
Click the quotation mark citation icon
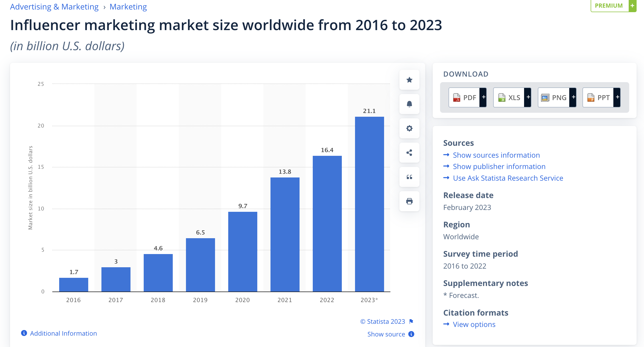(x=409, y=177)
